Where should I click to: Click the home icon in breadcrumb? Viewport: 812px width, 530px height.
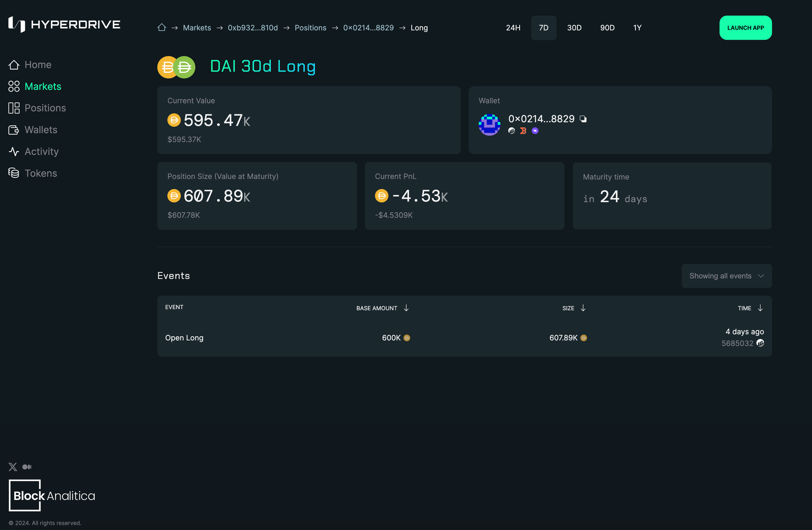coord(162,28)
